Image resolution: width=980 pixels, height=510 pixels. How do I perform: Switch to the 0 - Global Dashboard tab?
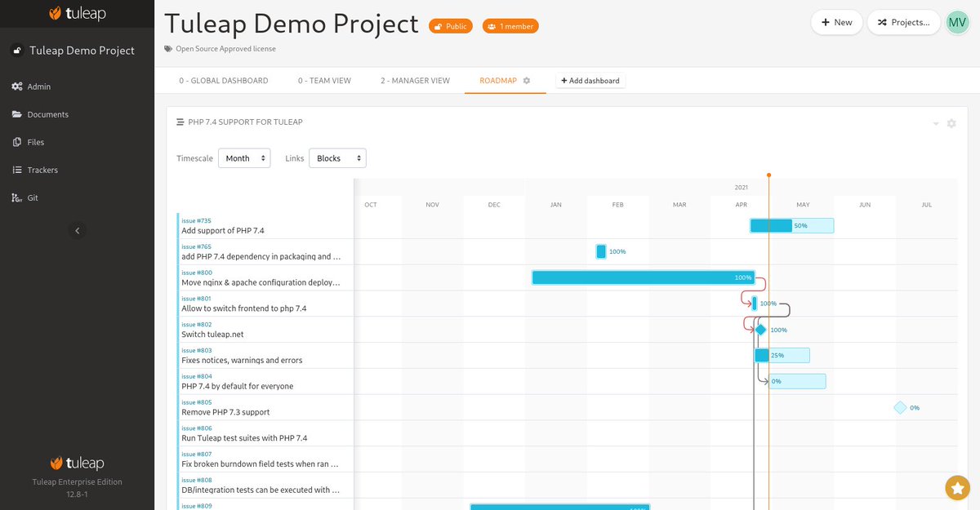224,81
